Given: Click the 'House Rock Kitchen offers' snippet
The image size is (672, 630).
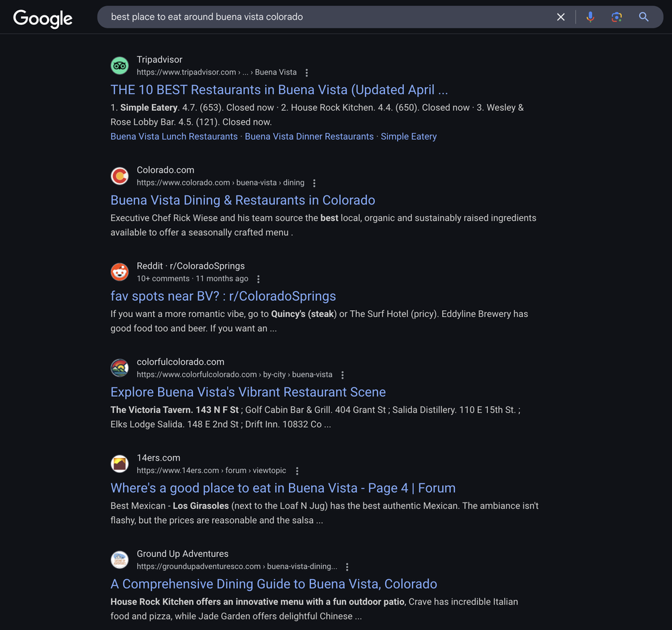Looking at the screenshot, I should tap(314, 609).
